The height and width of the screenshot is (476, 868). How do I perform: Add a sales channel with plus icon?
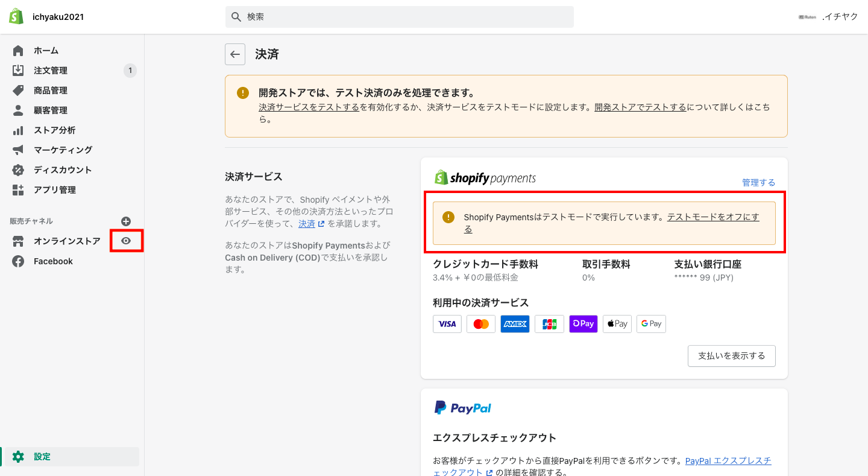click(x=126, y=221)
